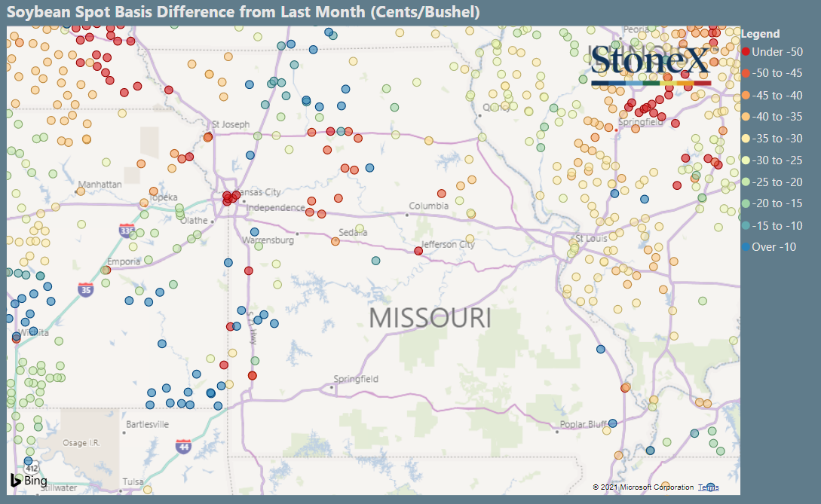The image size is (821, 504).
Task: Click the -45 to -40 legend swatch
Action: (746, 95)
